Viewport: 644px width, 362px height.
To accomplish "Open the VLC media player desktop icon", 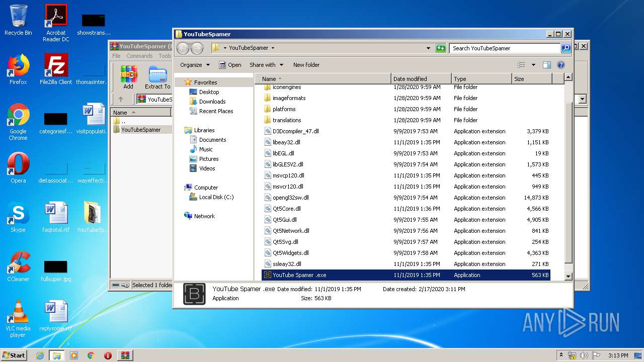I will point(18,319).
